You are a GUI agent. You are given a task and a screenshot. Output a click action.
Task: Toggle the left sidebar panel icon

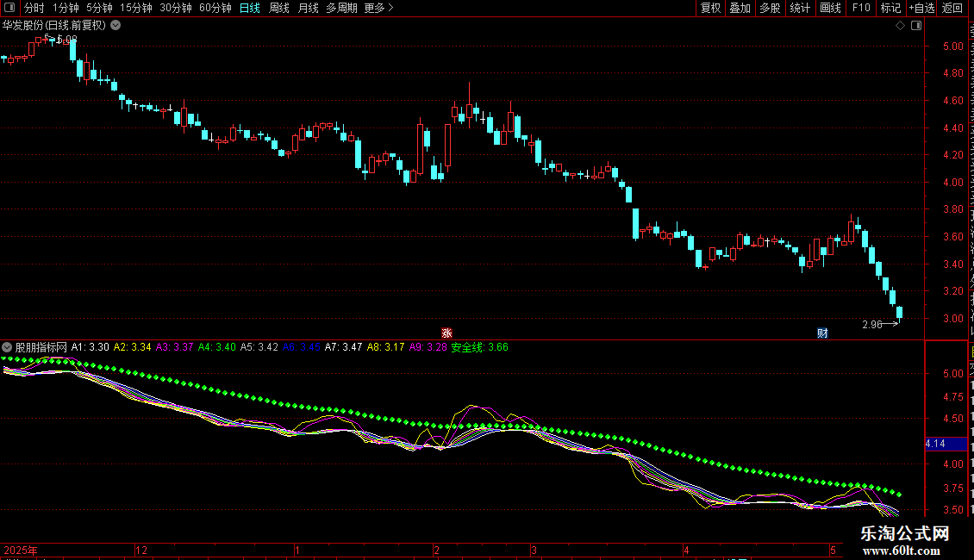pos(9,8)
